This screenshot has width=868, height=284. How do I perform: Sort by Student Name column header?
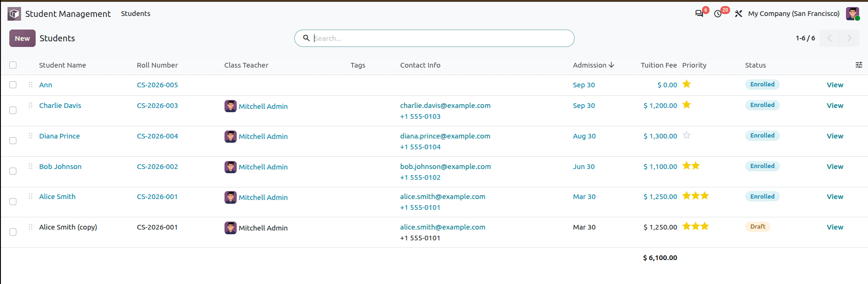click(62, 65)
